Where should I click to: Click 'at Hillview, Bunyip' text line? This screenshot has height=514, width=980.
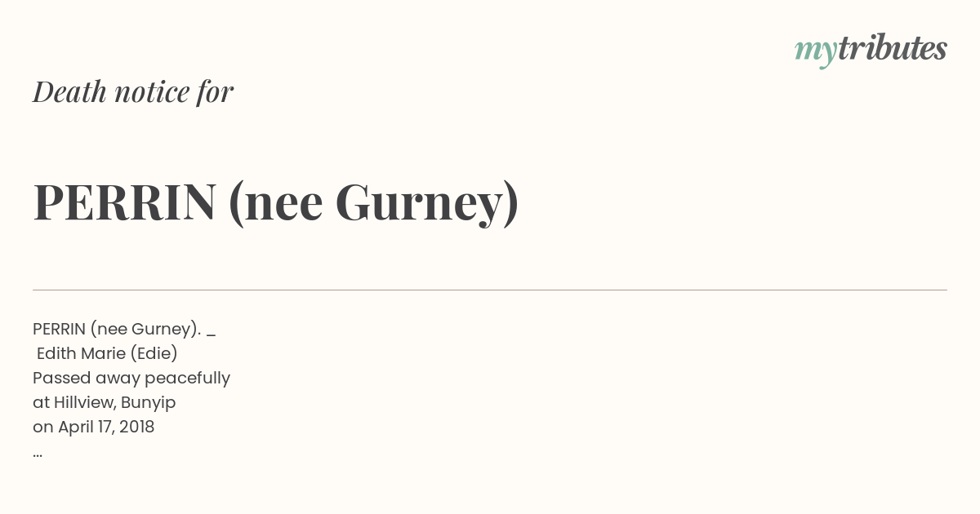105,403
